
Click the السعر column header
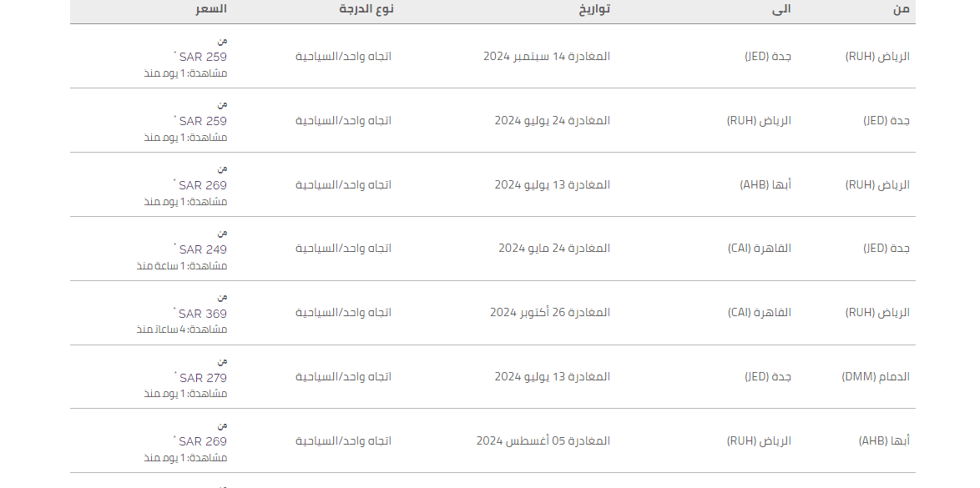click(x=210, y=8)
